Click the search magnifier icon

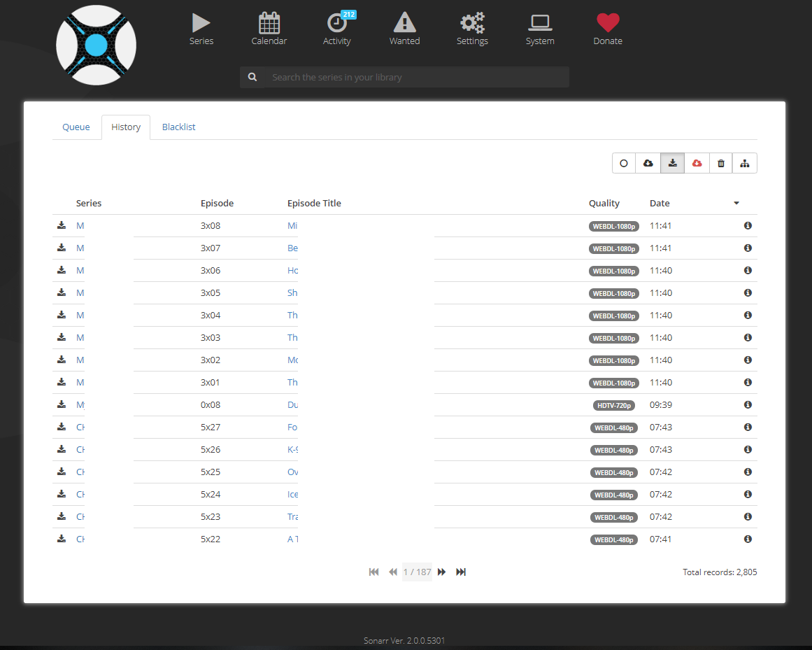pyautogui.click(x=252, y=77)
